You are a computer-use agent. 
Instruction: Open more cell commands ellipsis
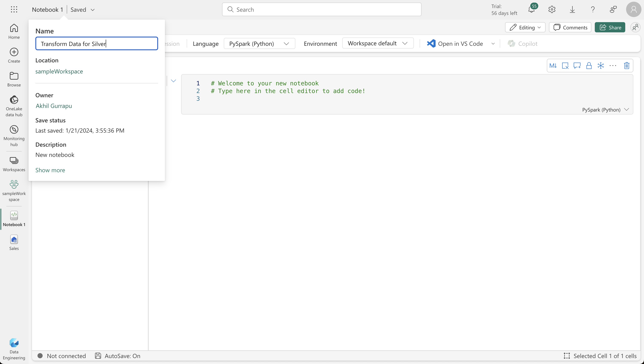pyautogui.click(x=613, y=66)
